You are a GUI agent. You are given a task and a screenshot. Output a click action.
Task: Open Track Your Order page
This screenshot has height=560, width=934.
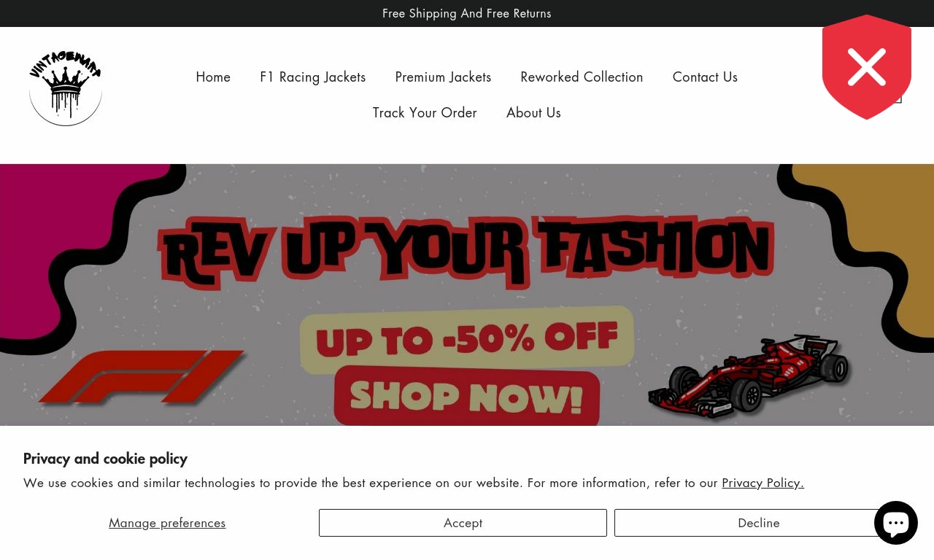coord(425,112)
